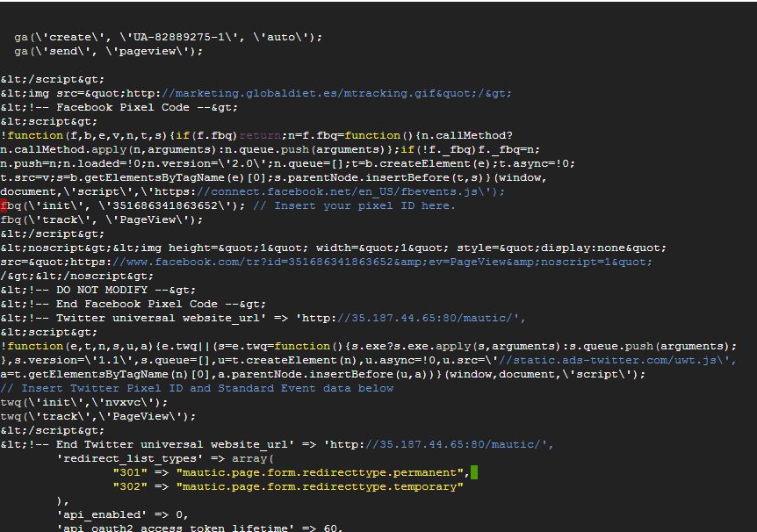Click the "301" redirecttype.permanent line
757x532 pixels.
(291, 472)
